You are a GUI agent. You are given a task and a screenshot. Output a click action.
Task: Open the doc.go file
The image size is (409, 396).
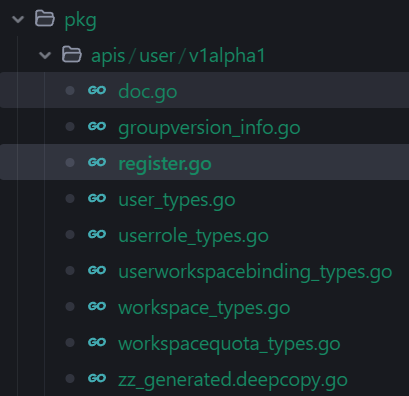point(148,92)
